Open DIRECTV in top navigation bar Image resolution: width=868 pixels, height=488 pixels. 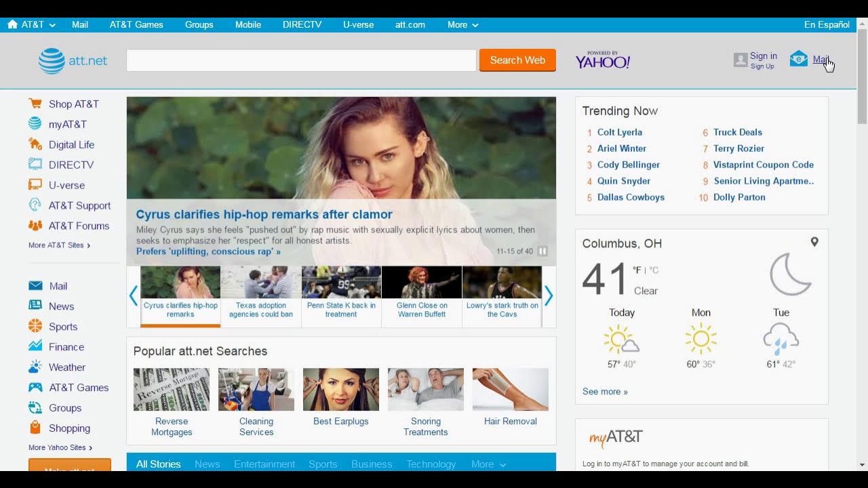tap(302, 24)
